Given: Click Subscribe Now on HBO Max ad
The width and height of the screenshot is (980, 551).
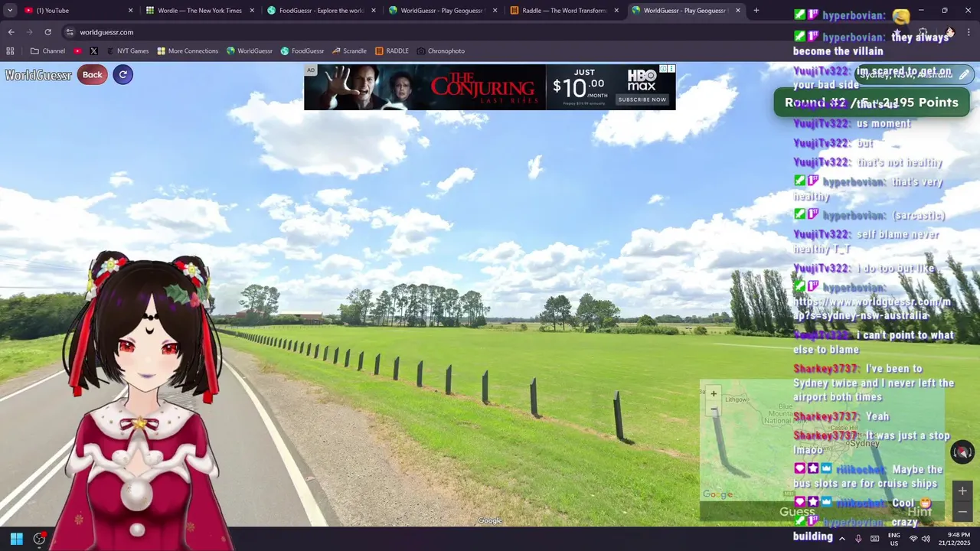Looking at the screenshot, I should 642,99.
